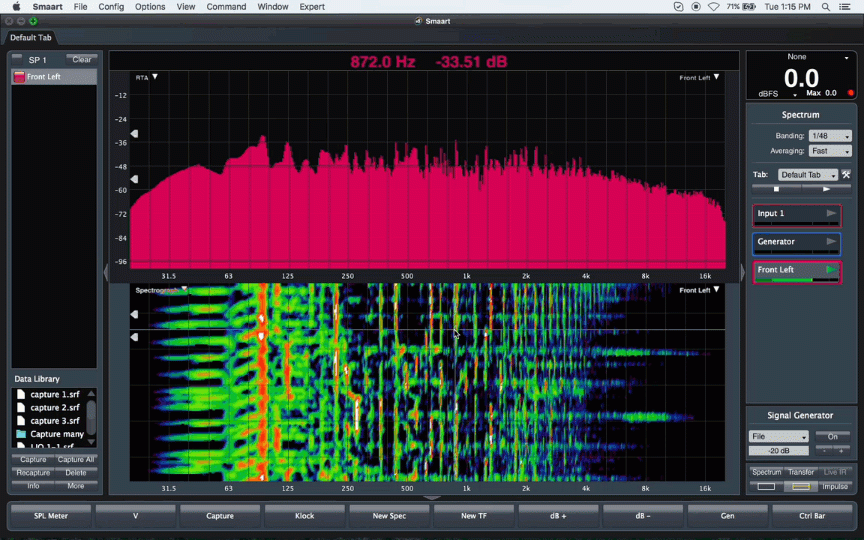Open the Config menu
This screenshot has width=864, height=540.
[111, 7]
